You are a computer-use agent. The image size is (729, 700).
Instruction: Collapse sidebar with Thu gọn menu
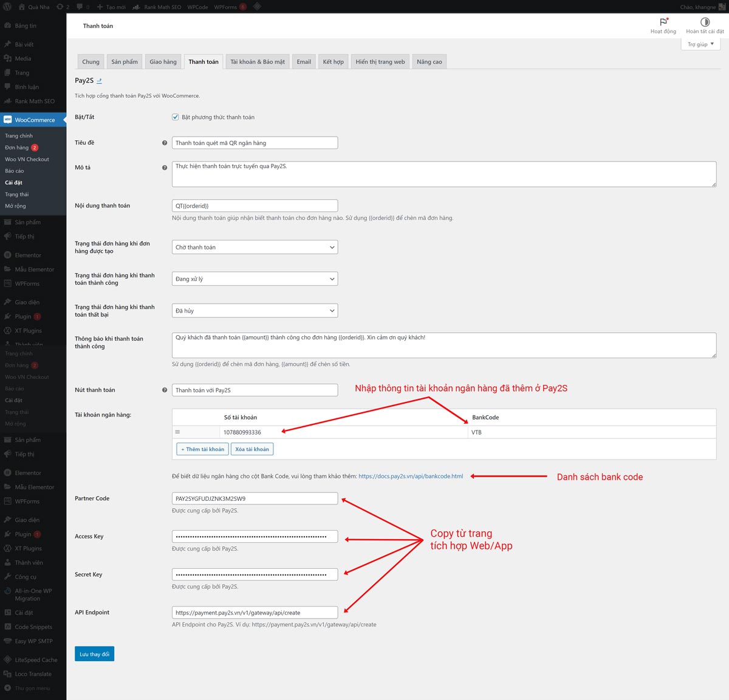[x=32, y=688]
